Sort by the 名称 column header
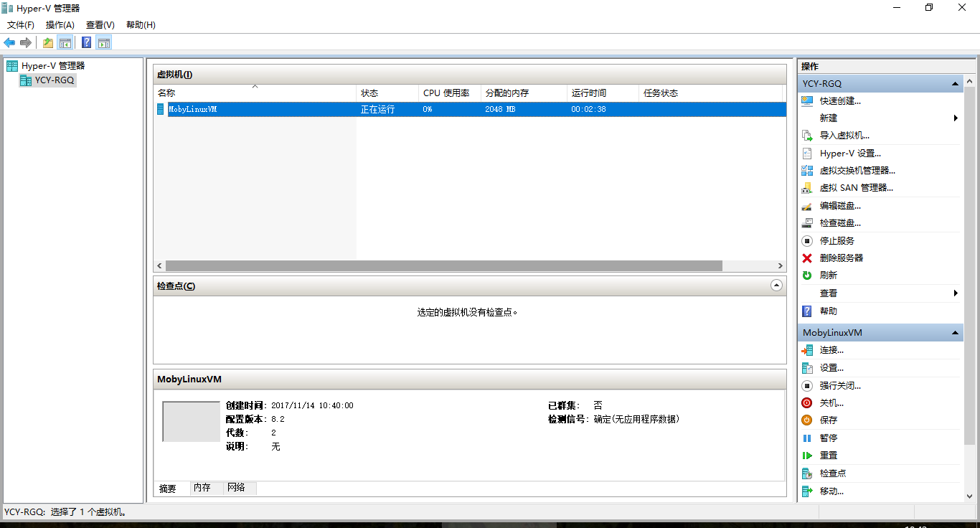The image size is (980, 528). [x=255, y=93]
